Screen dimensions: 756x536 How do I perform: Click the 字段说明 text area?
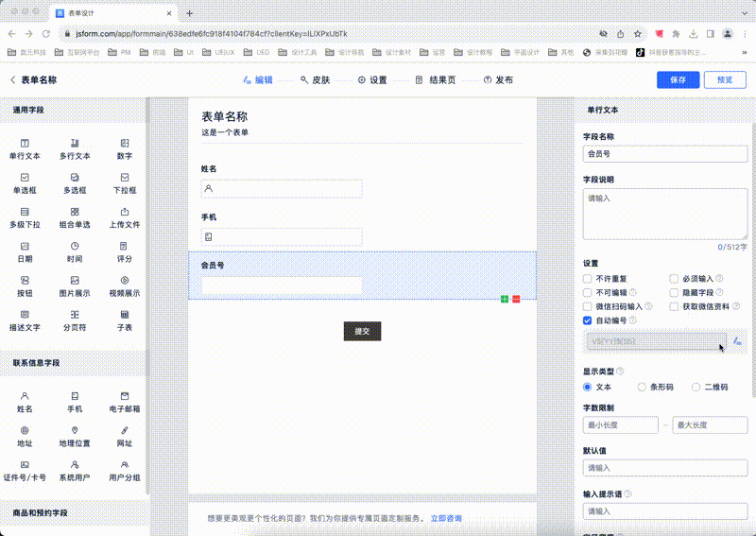pos(665,213)
